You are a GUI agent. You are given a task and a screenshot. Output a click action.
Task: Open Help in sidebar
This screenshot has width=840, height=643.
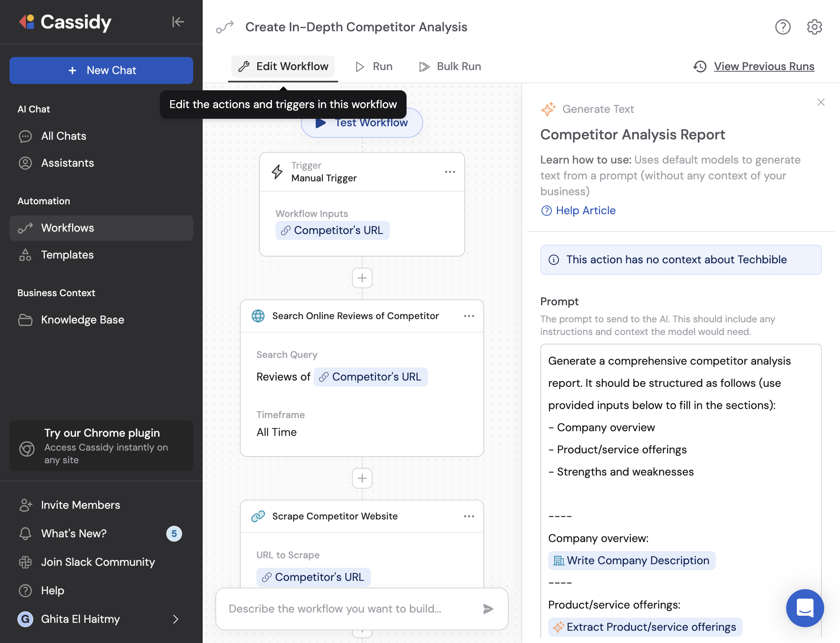tap(101, 591)
